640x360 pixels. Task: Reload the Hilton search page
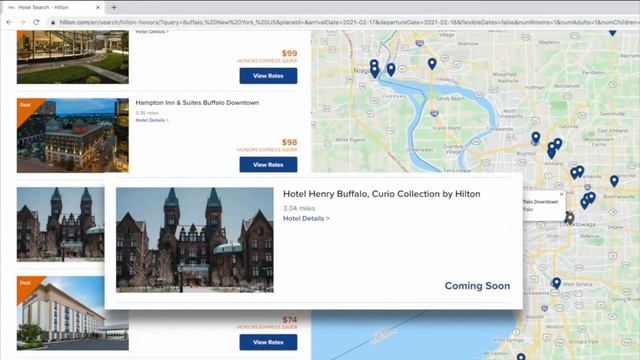[36, 22]
